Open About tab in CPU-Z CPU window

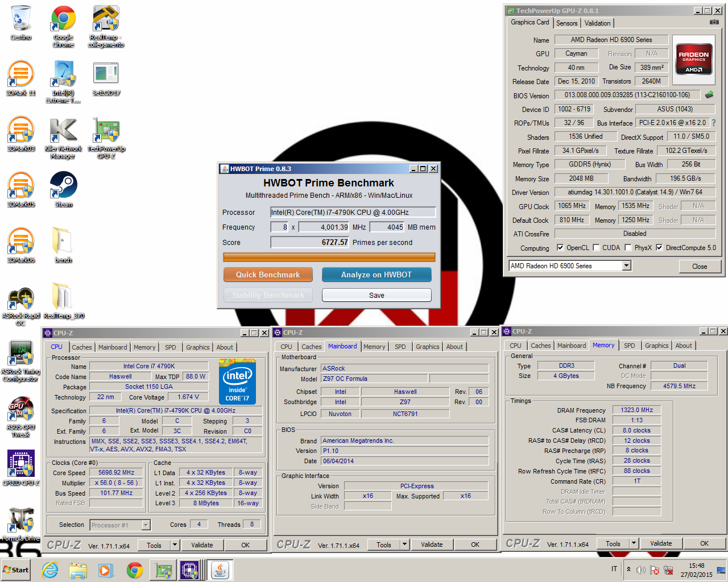(x=225, y=347)
